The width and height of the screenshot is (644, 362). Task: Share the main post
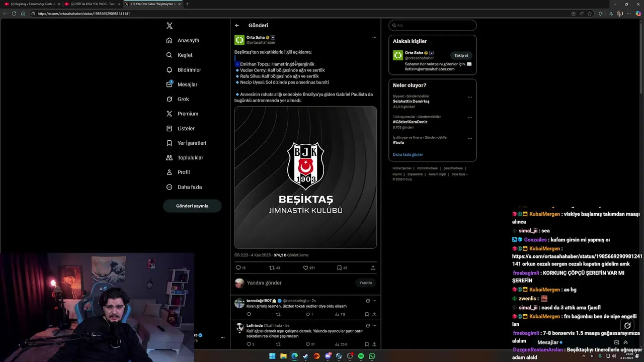(x=373, y=268)
